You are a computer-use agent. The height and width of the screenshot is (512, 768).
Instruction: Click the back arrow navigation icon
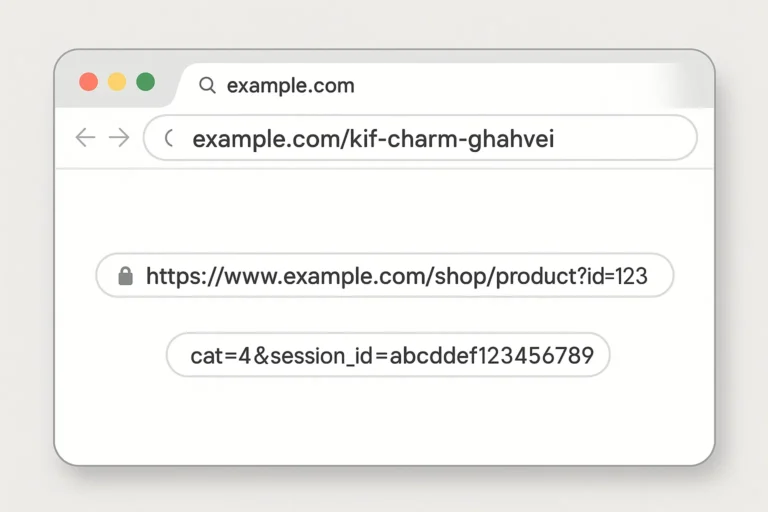85,138
